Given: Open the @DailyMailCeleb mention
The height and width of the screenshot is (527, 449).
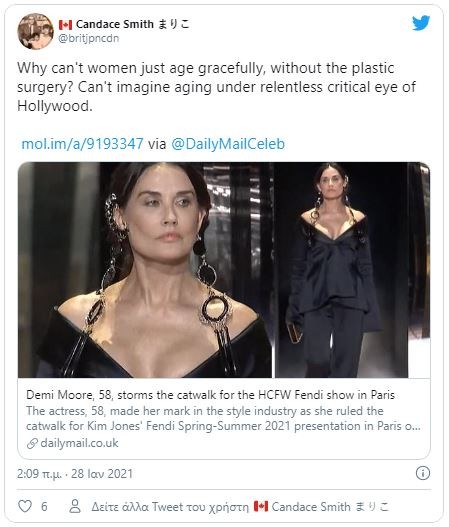Looking at the screenshot, I should click(x=228, y=144).
